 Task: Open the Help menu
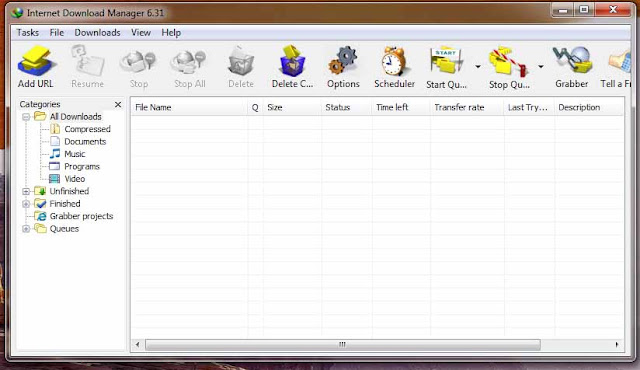pyautogui.click(x=171, y=32)
